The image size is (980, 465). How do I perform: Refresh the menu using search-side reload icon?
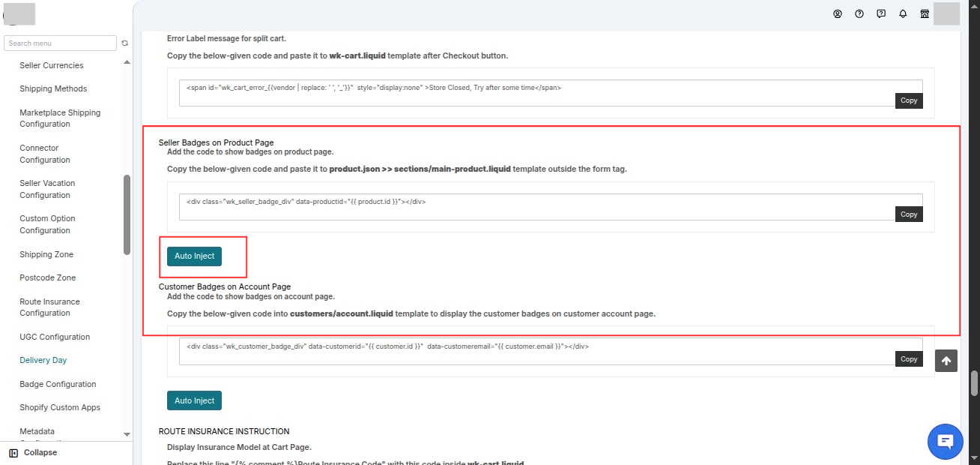125,43
